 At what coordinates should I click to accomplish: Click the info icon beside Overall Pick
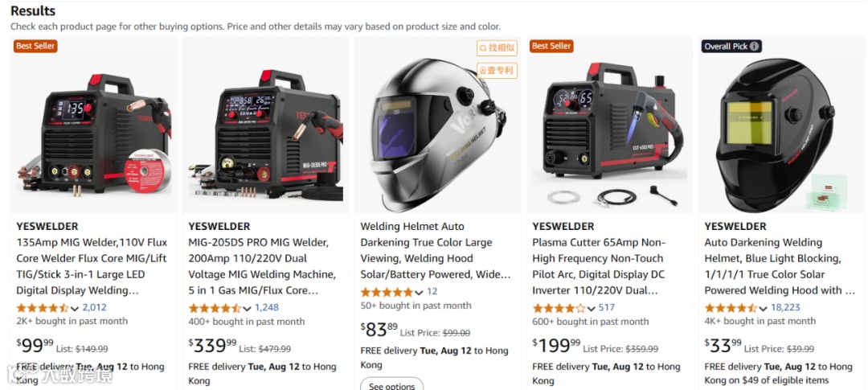point(754,47)
